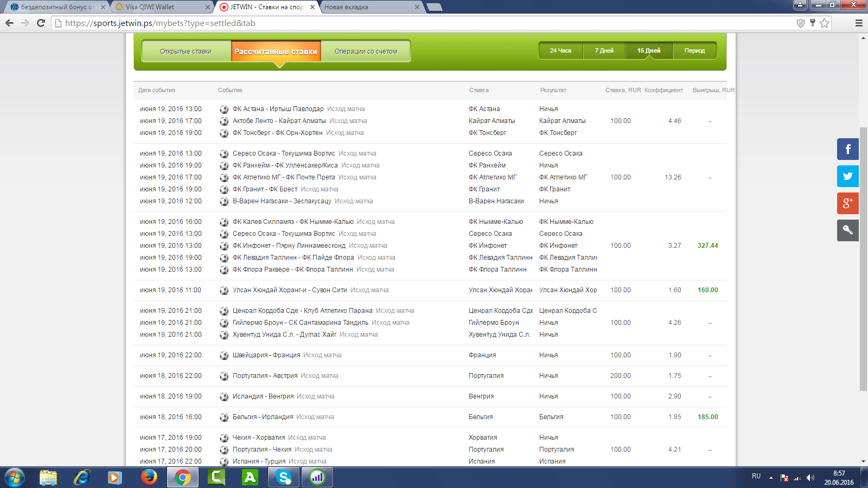868x488 pixels.
Task: Open Бельгия - Ирландия event
Action: click(x=263, y=417)
